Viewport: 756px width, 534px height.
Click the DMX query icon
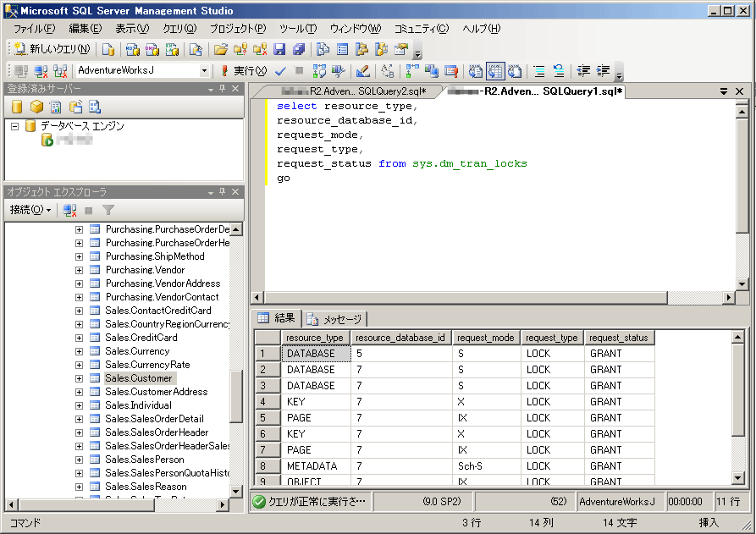(152, 49)
